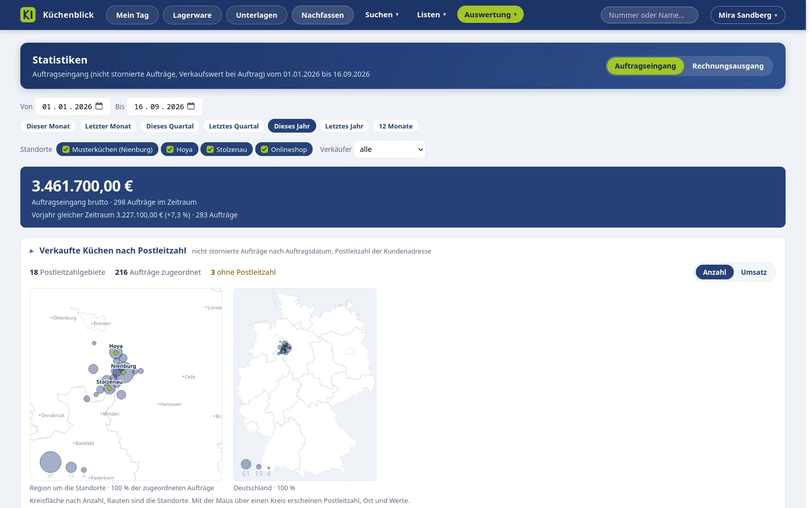Click the Hoya location diamond on the map

(116, 353)
